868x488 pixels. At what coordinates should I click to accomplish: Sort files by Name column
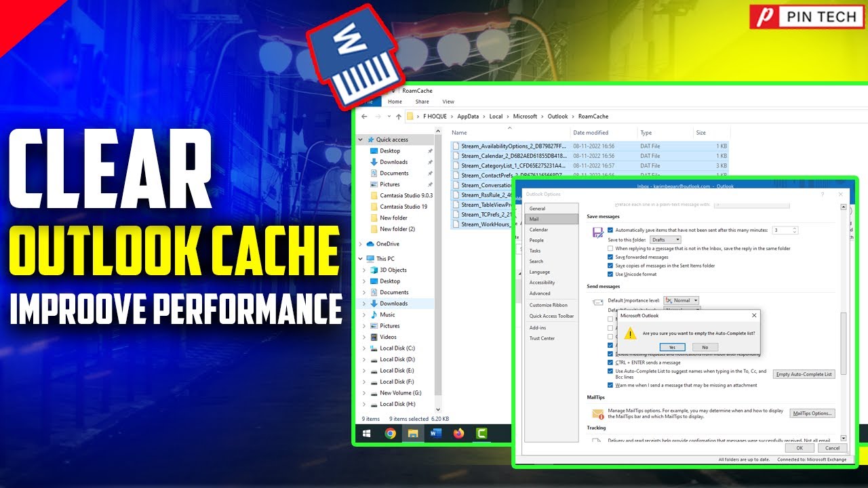(x=510, y=133)
